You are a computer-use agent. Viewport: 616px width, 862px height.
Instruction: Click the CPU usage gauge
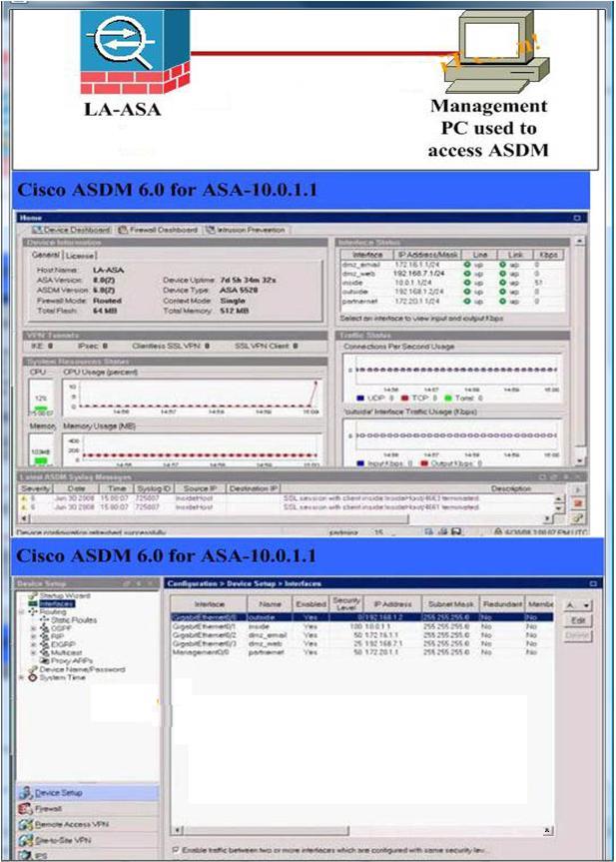pyautogui.click(x=41, y=398)
